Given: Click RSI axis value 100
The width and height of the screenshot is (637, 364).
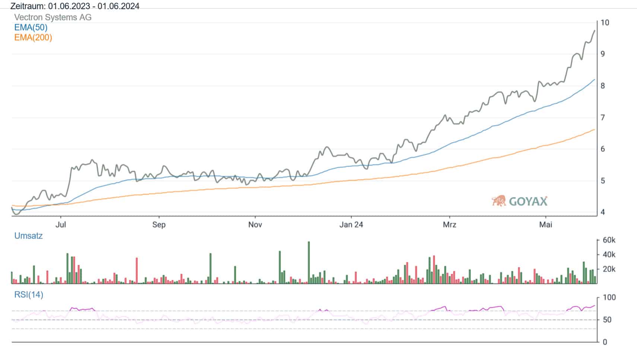Looking at the screenshot, I should click(609, 297).
